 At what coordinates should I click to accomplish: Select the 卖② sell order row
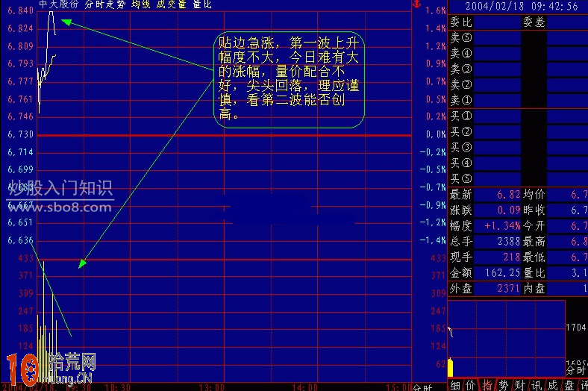pos(518,85)
